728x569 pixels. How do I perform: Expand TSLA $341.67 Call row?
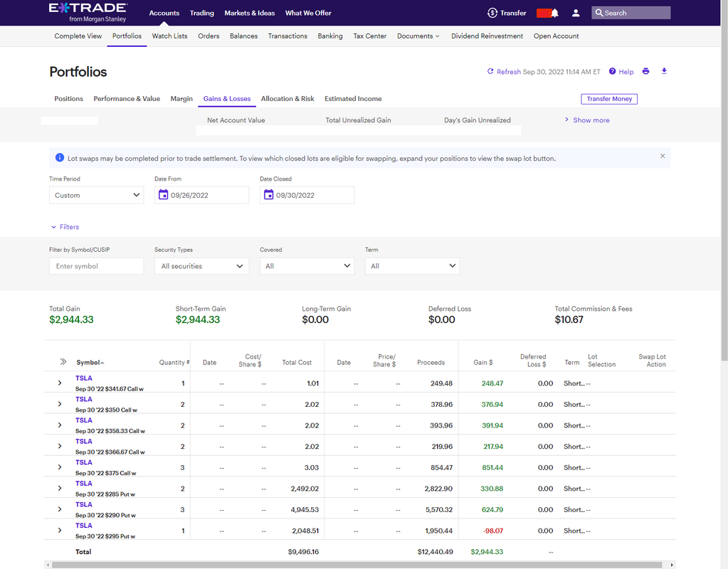[60, 383]
